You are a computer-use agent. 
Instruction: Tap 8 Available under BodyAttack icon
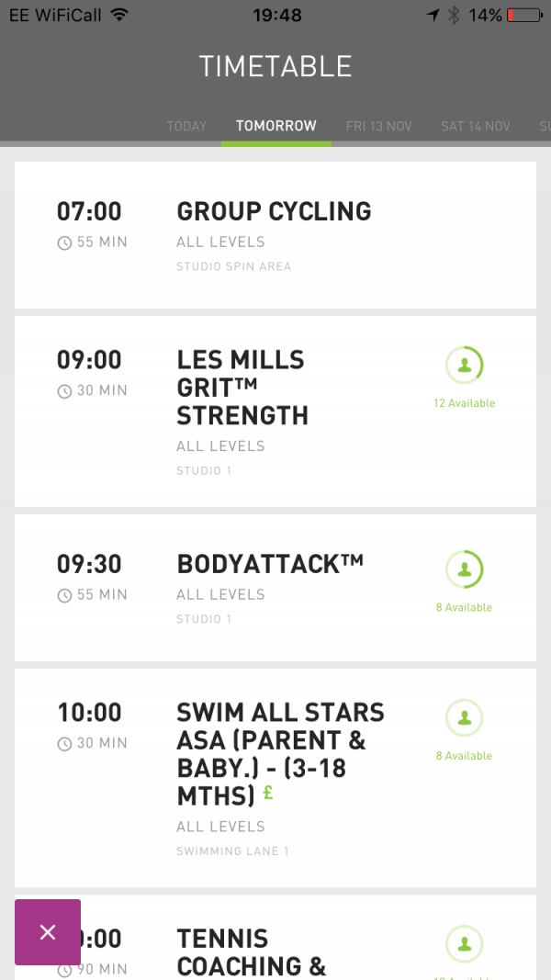point(465,607)
